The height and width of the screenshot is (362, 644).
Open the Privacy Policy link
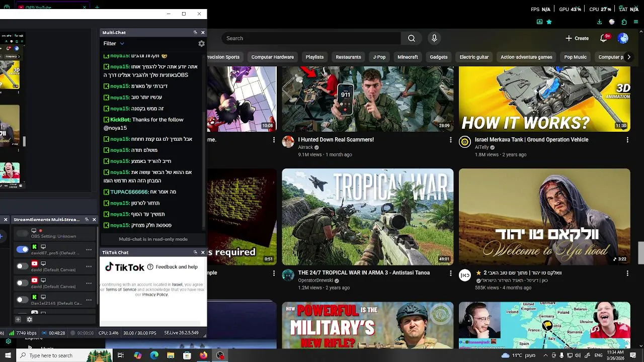click(x=155, y=295)
